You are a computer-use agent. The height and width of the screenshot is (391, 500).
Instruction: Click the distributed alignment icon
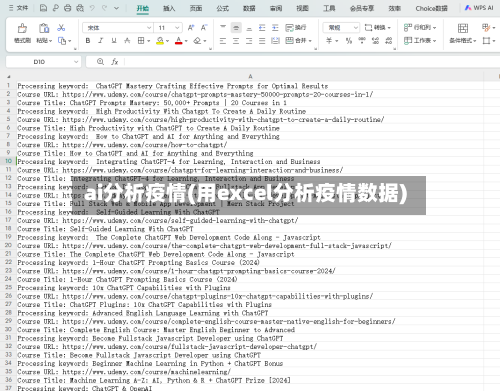(275, 41)
